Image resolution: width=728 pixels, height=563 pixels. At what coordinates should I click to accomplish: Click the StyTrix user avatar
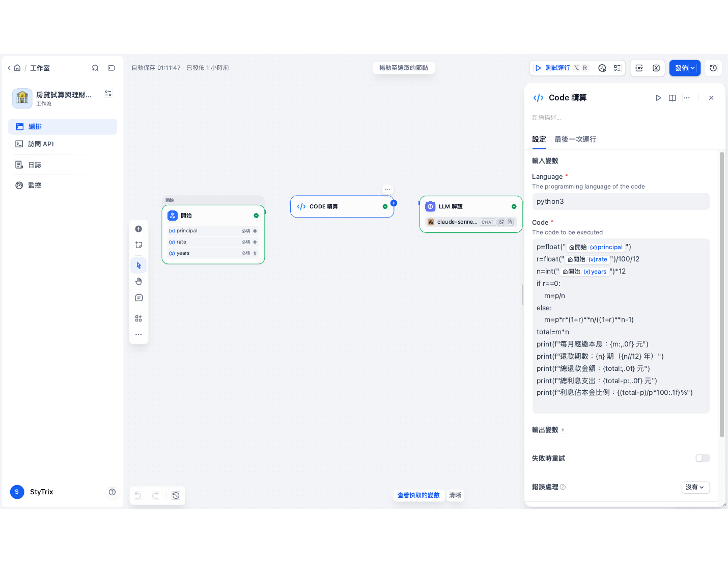[17, 492]
